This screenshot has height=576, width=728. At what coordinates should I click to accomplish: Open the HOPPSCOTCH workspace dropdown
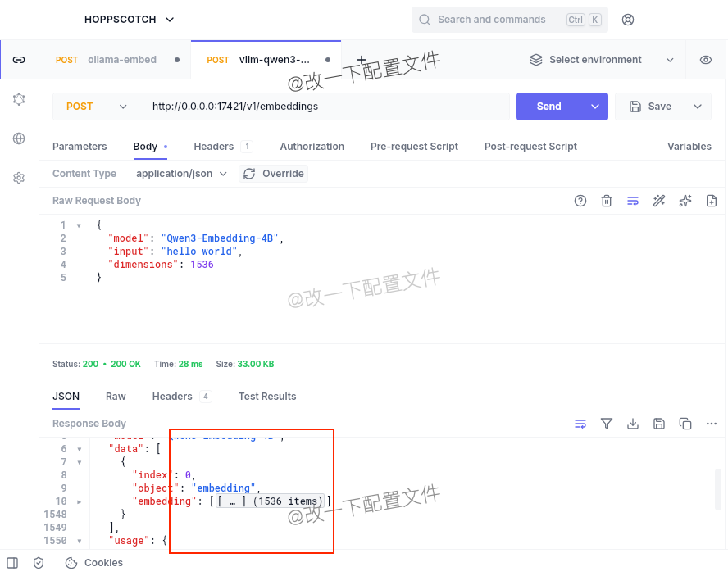(129, 20)
